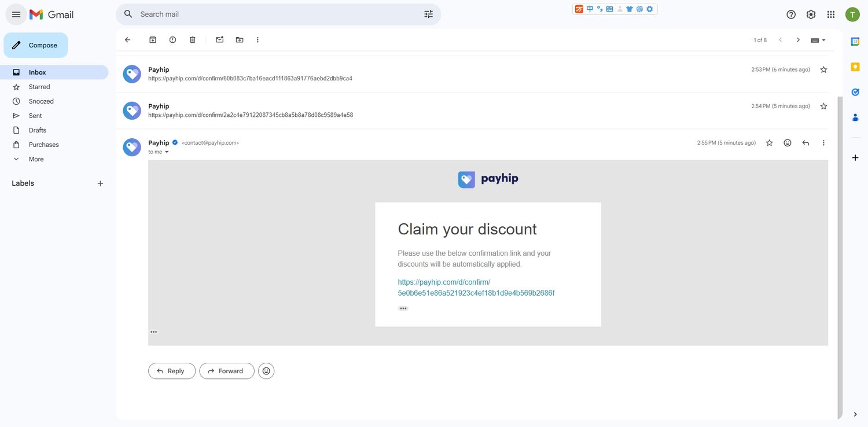
Task: Open Gmail Settings gear
Action: tap(811, 14)
